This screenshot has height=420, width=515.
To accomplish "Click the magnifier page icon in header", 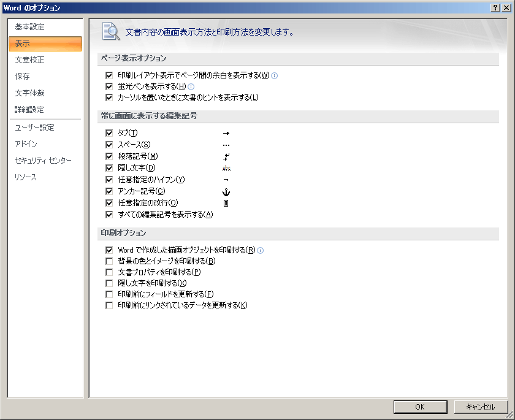I will [110, 31].
